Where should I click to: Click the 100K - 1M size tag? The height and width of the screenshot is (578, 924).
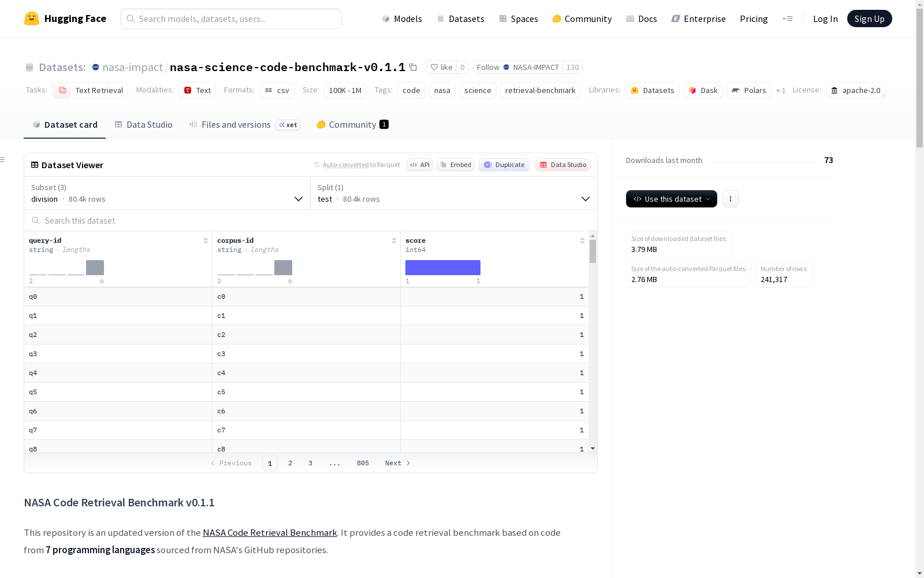[345, 90]
